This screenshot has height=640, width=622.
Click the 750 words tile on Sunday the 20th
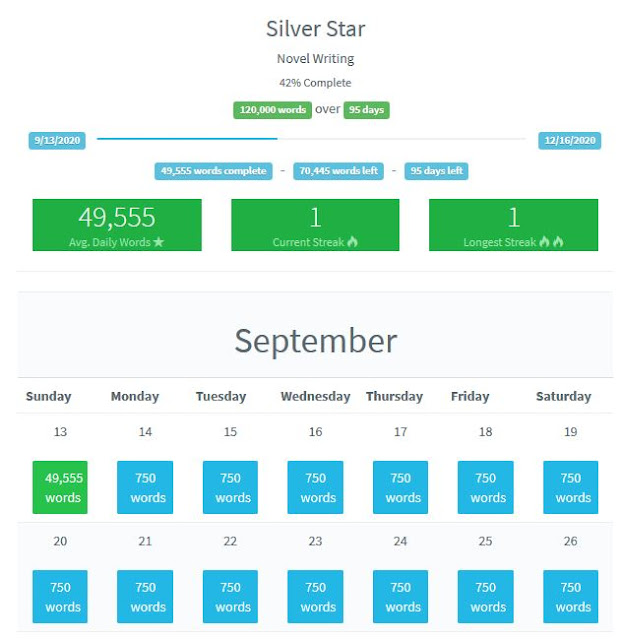(x=60, y=596)
